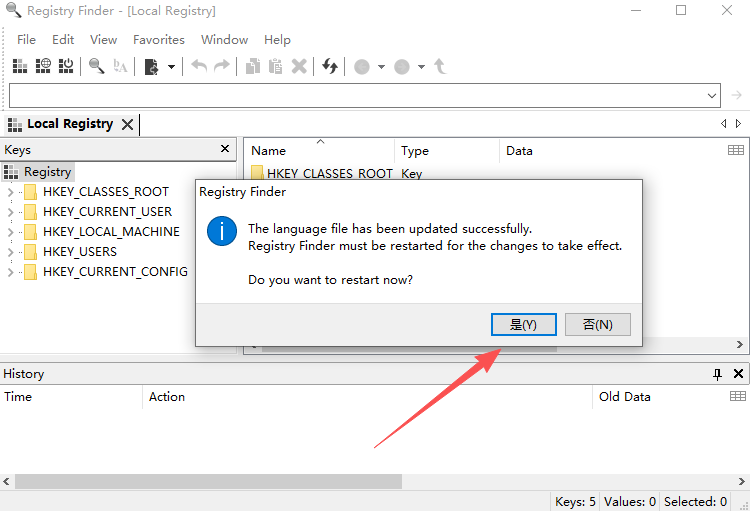
Task: Select HKEY_CURRENT_USER in the Keys tree
Action: pyautogui.click(x=107, y=211)
